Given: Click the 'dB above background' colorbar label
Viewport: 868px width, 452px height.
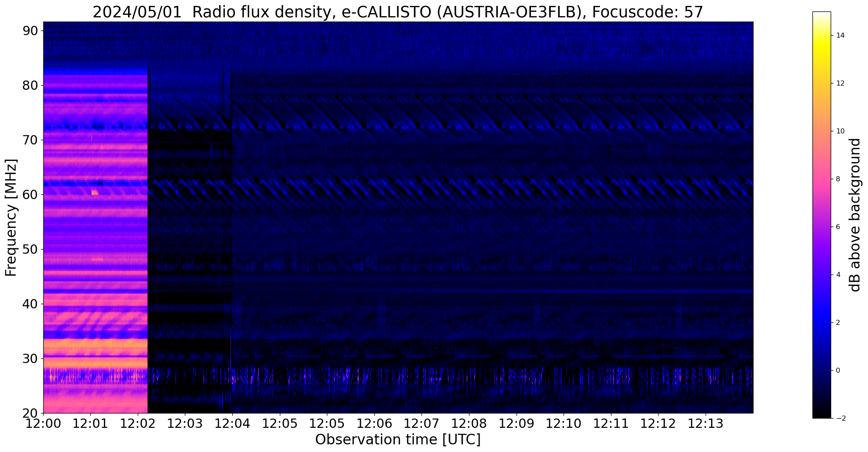Looking at the screenshot, I should tap(855, 215).
